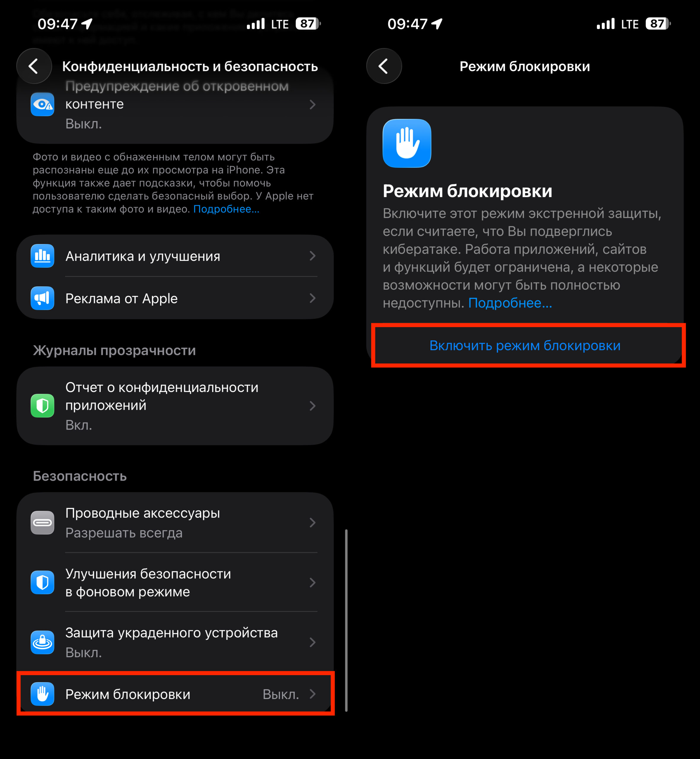The image size is (700, 759).
Task: Expand Реклама от Apple chevron
Action: [312, 298]
